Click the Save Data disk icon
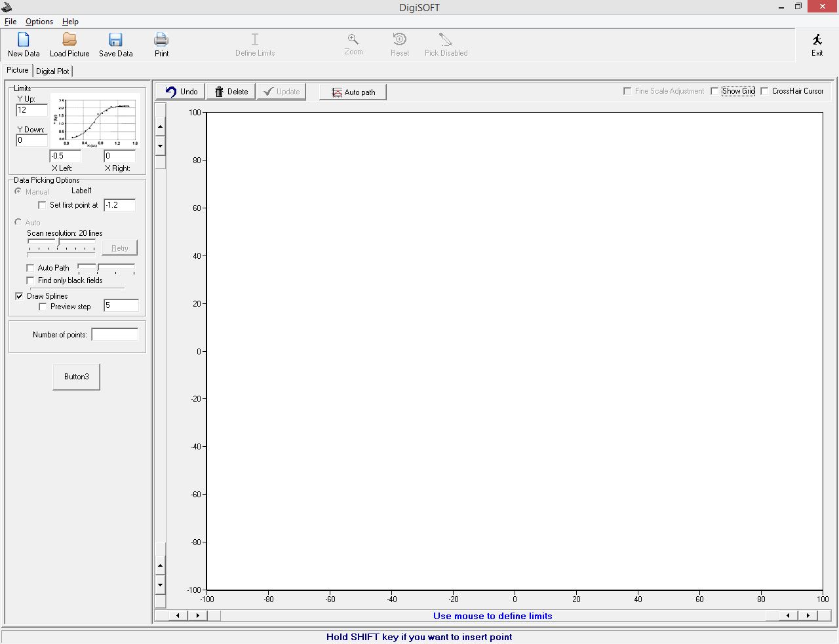Viewport: 839px width, 644px height. pyautogui.click(x=115, y=40)
